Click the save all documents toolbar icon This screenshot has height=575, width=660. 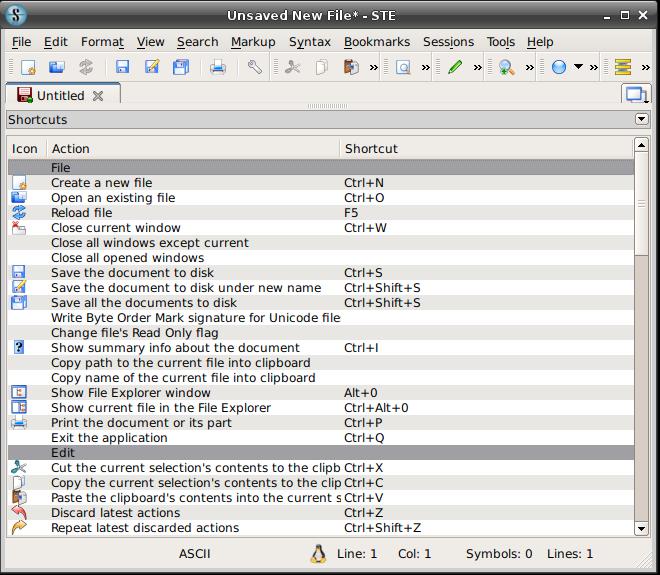pos(181,67)
